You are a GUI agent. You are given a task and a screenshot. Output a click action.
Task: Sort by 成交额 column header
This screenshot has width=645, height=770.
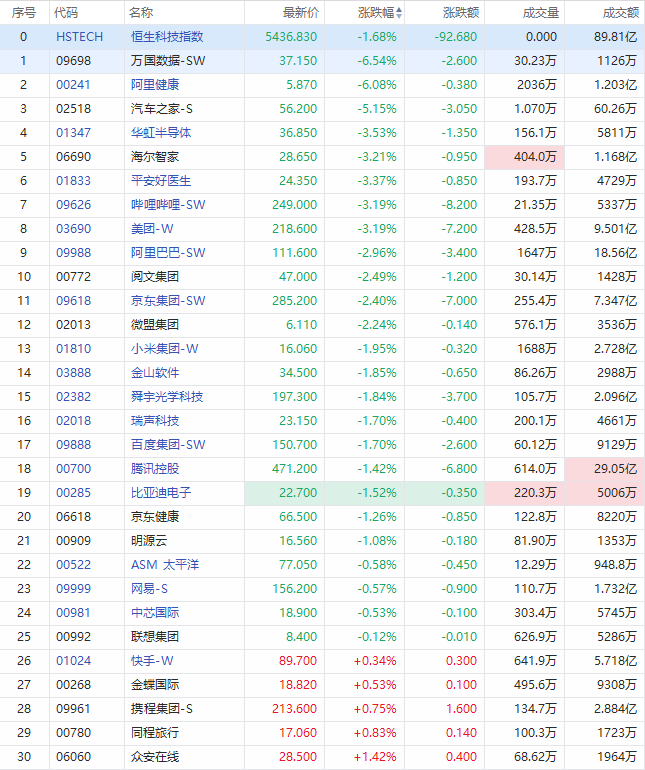621,13
